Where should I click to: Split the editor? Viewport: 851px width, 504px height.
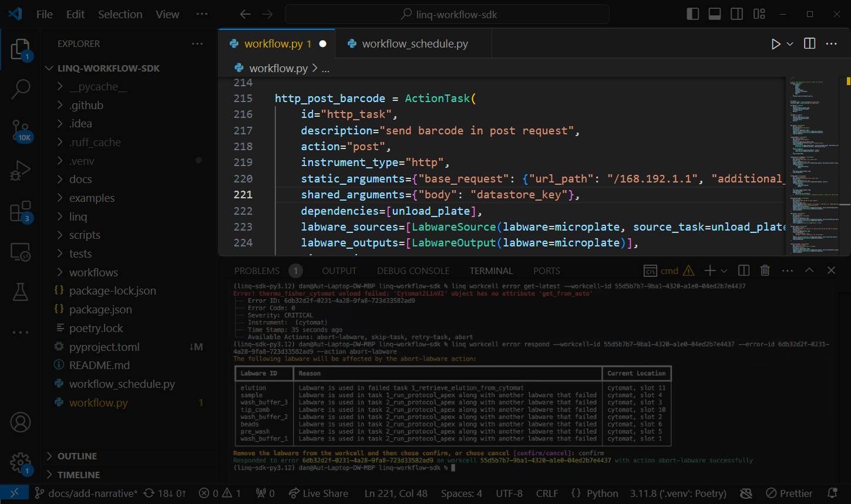[x=809, y=43]
